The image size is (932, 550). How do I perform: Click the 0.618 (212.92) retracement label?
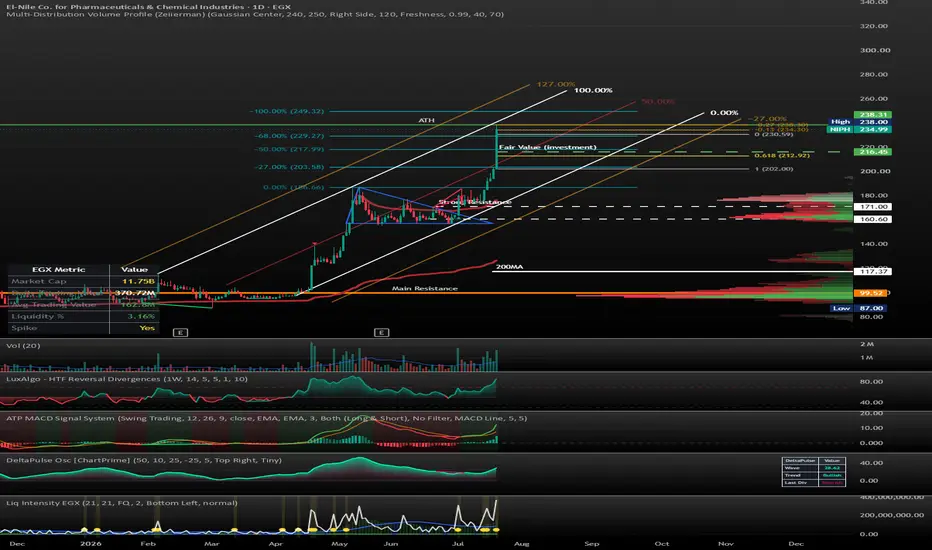point(782,155)
